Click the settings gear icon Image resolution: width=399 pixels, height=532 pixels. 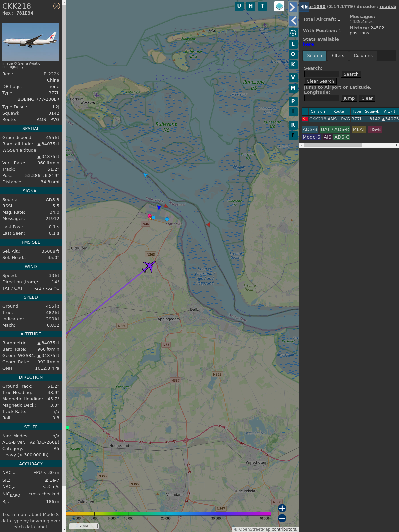[x=293, y=33]
